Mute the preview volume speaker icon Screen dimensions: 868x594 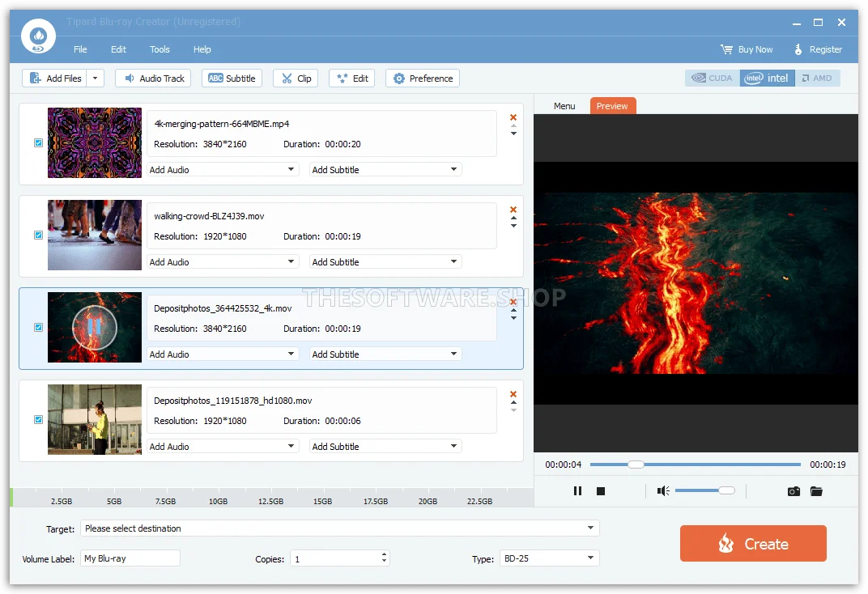click(663, 490)
